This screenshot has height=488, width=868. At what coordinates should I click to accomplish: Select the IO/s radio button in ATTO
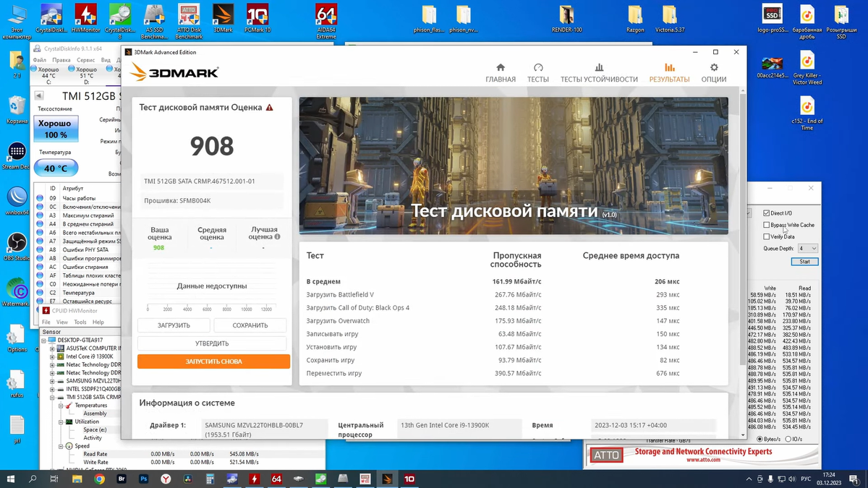point(788,439)
